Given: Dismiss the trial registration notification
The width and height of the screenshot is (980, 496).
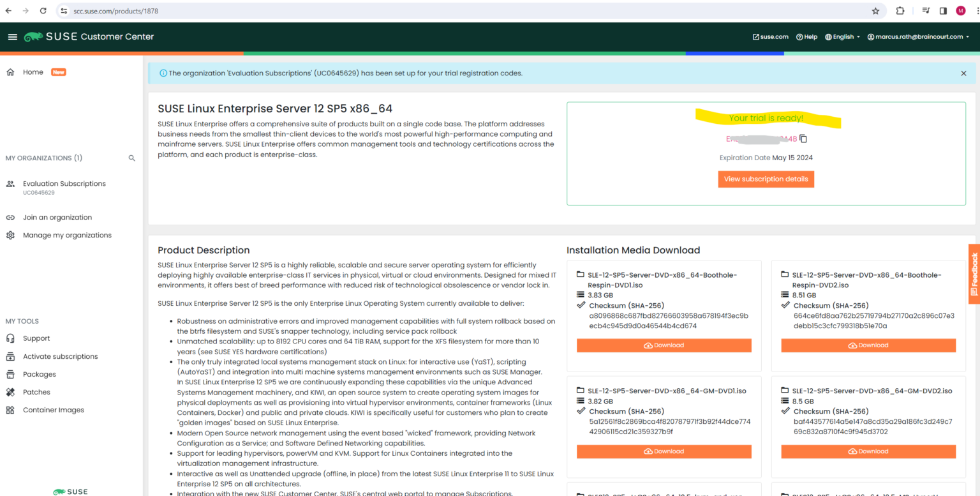Looking at the screenshot, I should [x=963, y=73].
